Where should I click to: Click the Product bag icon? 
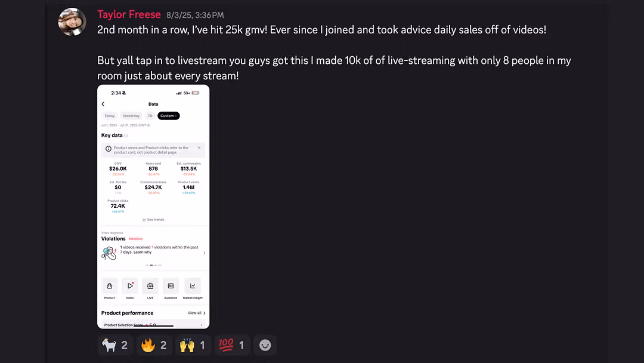point(109,286)
